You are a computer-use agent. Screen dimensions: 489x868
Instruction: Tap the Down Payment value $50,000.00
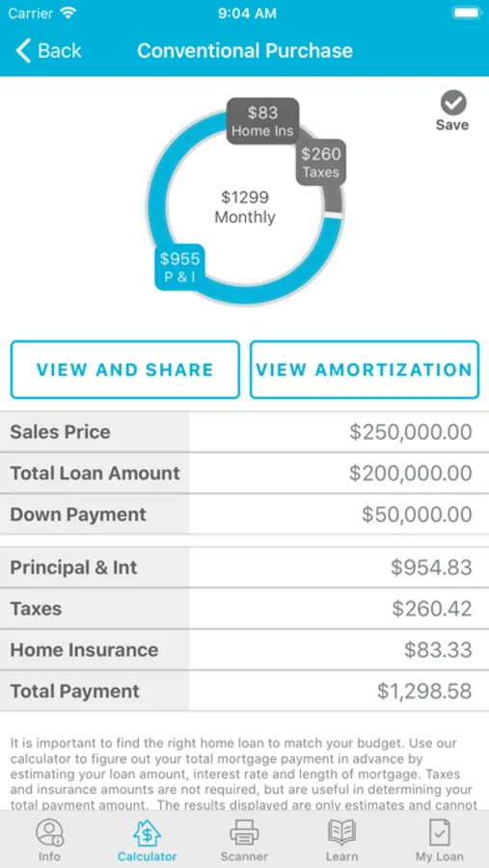pyautogui.click(x=417, y=514)
